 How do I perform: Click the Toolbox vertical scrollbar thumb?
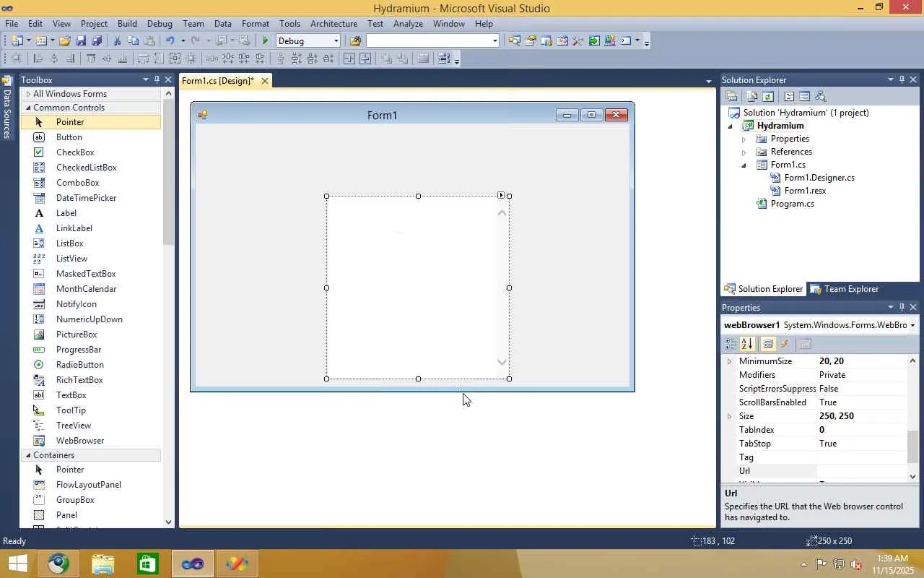(x=168, y=173)
